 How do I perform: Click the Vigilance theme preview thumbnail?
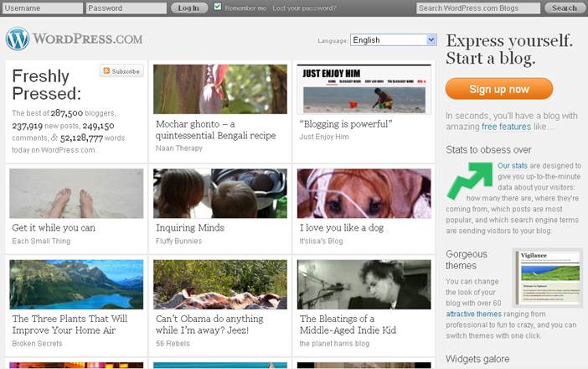(548, 278)
